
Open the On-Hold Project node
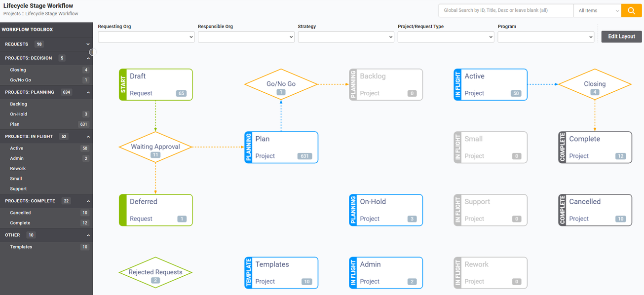click(x=385, y=210)
